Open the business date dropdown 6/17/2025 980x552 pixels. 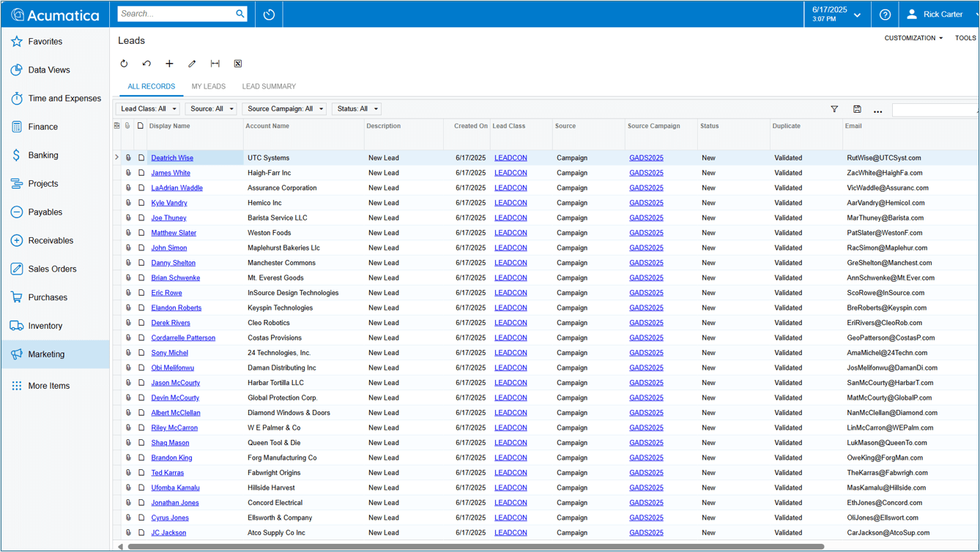[836, 14]
